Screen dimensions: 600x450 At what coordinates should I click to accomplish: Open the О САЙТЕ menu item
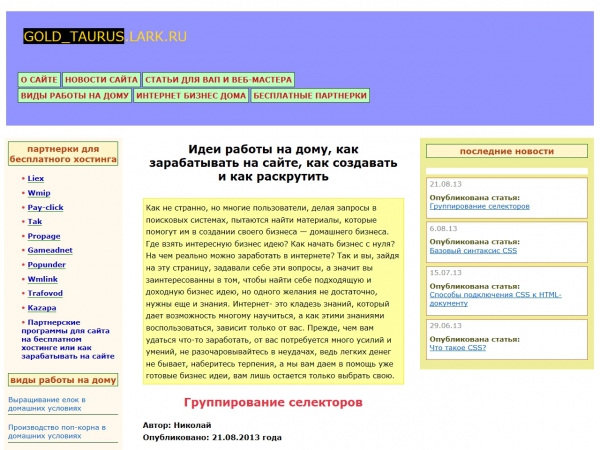coord(39,80)
